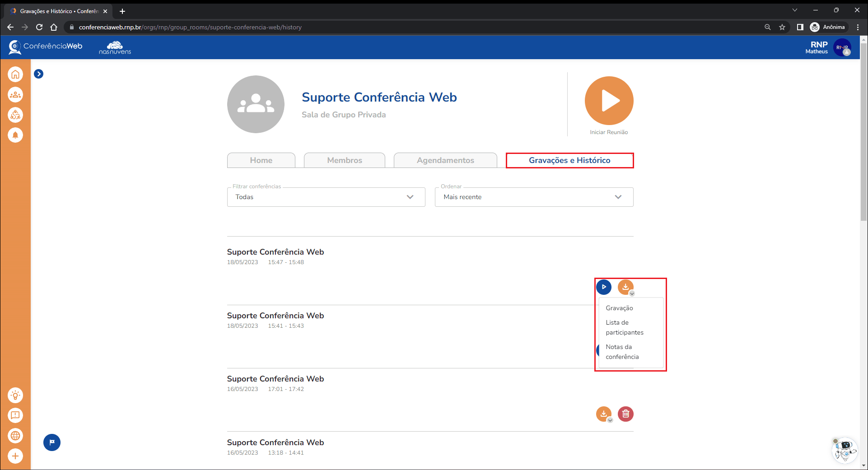Open the group rooms sidebar icon

(x=15, y=95)
